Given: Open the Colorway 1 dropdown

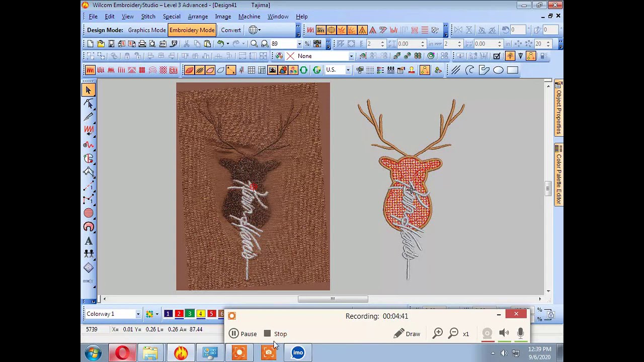Looking at the screenshot, I should 138,314.
